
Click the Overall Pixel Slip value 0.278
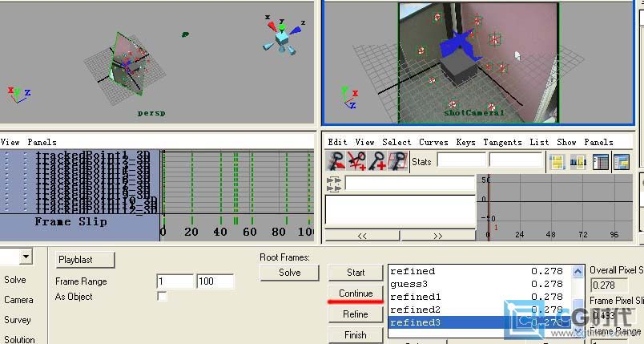609,285
